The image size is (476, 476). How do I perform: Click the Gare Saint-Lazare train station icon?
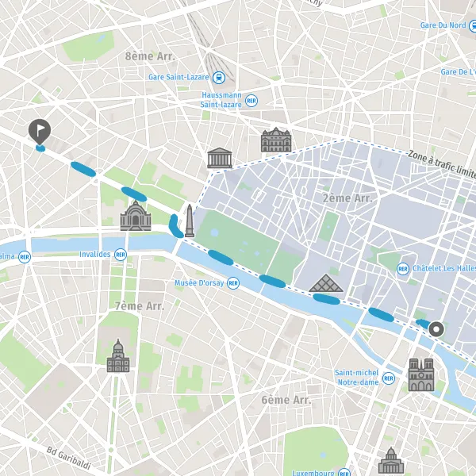pyautogui.click(x=219, y=78)
